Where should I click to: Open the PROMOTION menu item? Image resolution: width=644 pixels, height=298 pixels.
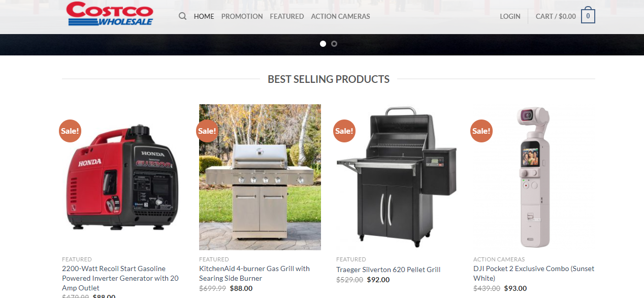tap(242, 16)
